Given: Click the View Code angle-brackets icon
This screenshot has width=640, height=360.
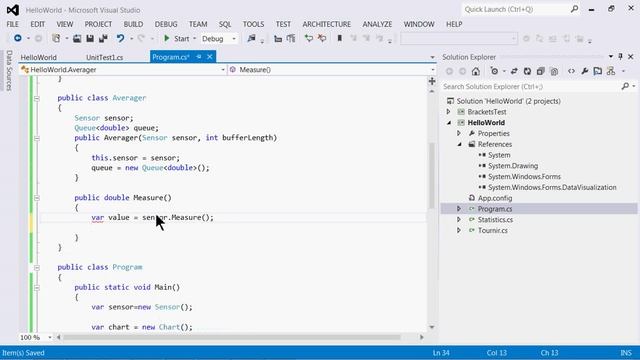Looking at the screenshot, I should pyautogui.click(x=571, y=71).
